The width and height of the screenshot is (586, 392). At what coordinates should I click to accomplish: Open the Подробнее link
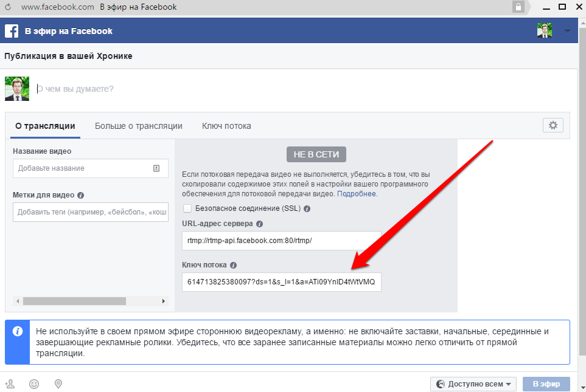pyautogui.click(x=357, y=194)
